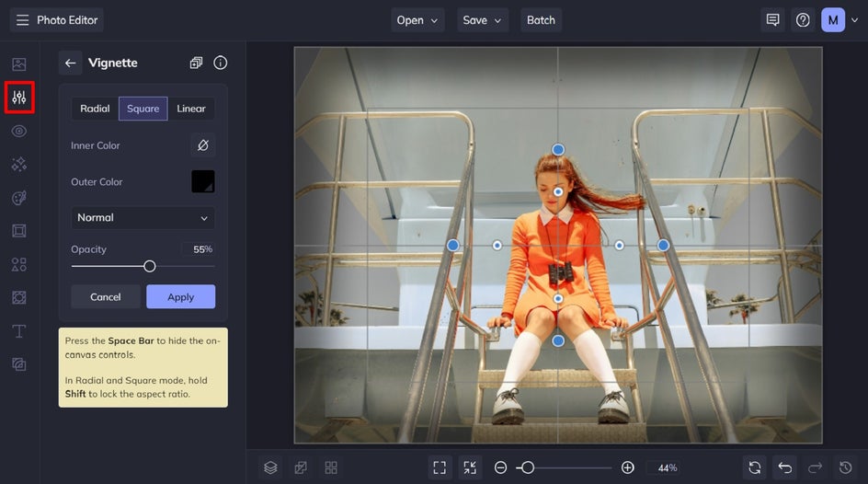Open the Save dropdown menu
Viewport: 868px width, 484px height.
[x=483, y=20]
